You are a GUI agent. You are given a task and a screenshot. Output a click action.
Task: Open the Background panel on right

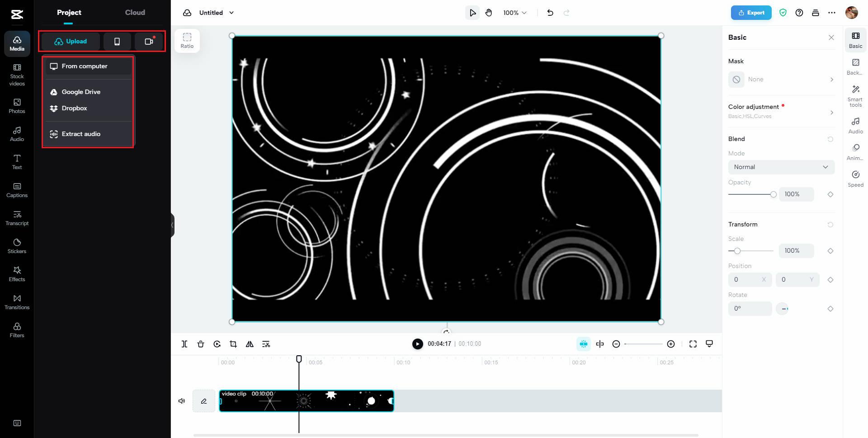click(855, 66)
